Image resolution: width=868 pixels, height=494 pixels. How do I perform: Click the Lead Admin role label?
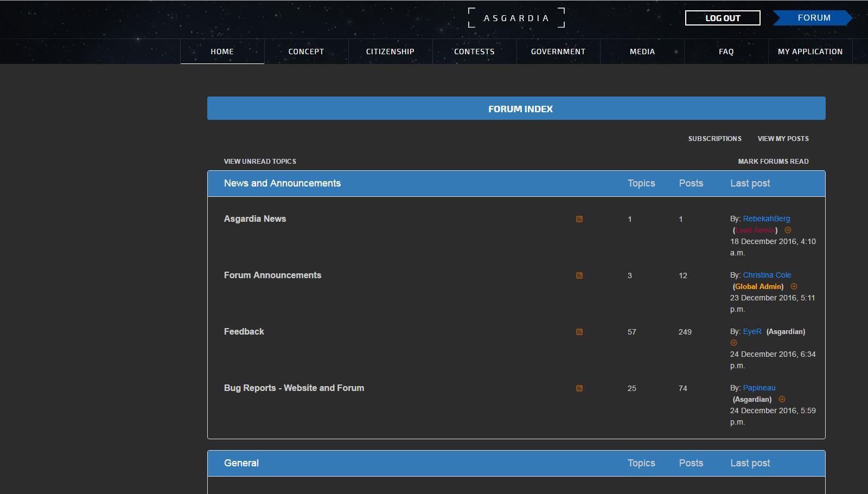click(x=755, y=230)
